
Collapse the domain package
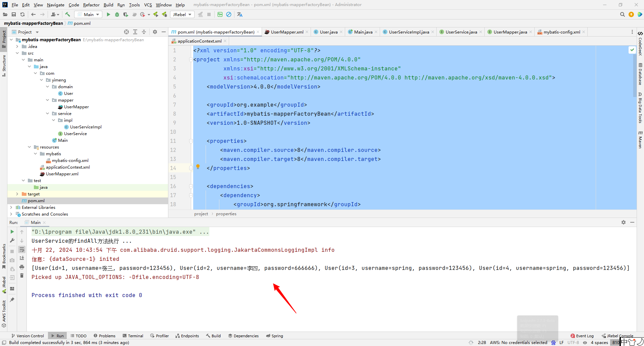pyautogui.click(x=47, y=87)
